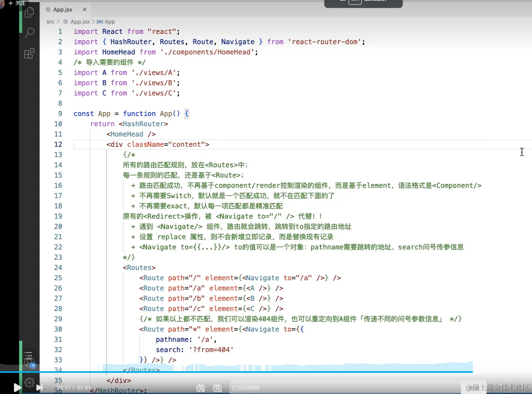Play the video

tap(17, 387)
